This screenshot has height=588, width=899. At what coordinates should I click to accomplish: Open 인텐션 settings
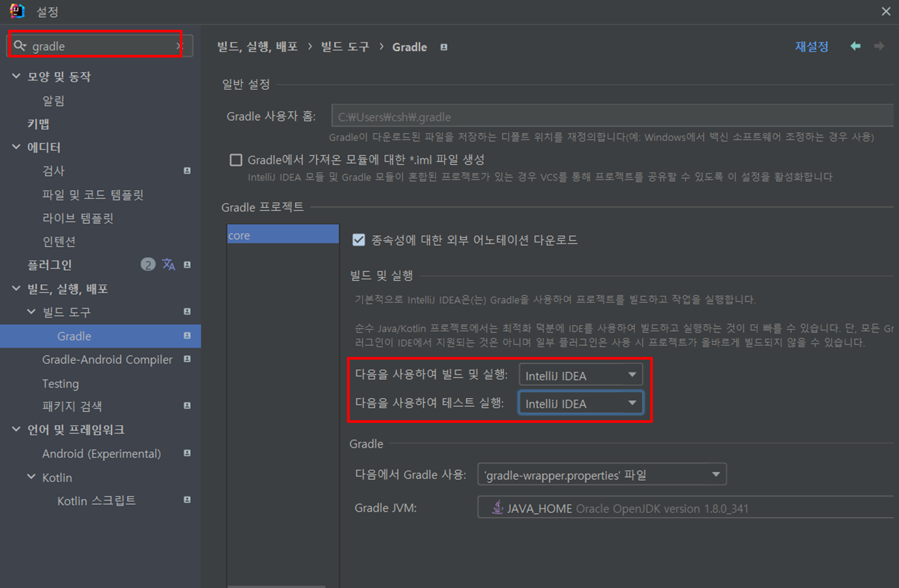tap(59, 241)
